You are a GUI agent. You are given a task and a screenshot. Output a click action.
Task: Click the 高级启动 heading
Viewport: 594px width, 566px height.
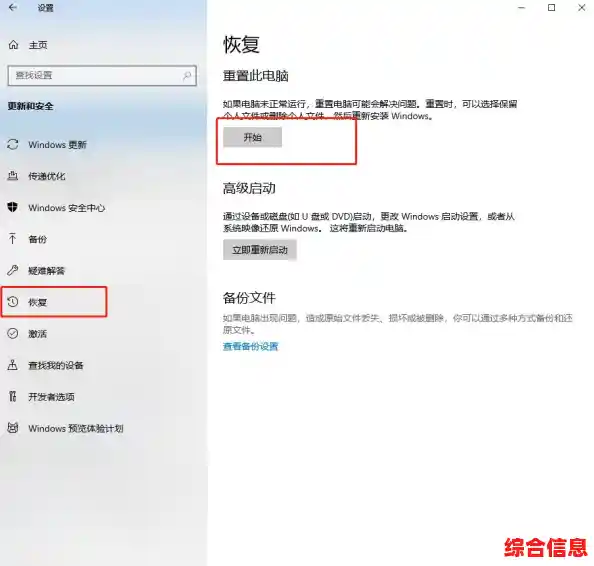pos(249,188)
